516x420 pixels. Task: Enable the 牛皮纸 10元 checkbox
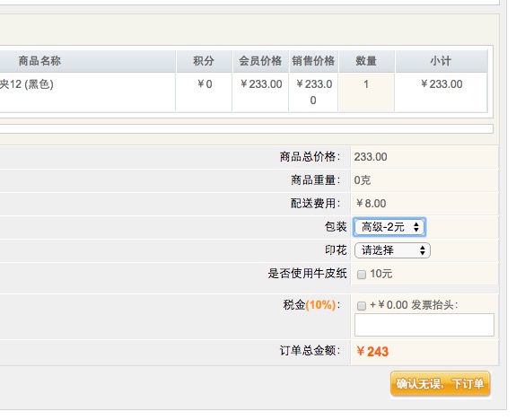[362, 275]
